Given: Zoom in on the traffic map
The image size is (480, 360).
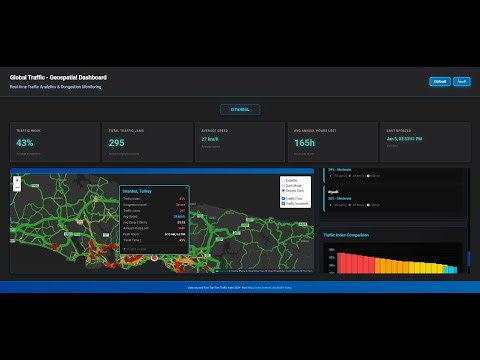Looking at the screenshot, I should pyautogui.click(x=17, y=180).
